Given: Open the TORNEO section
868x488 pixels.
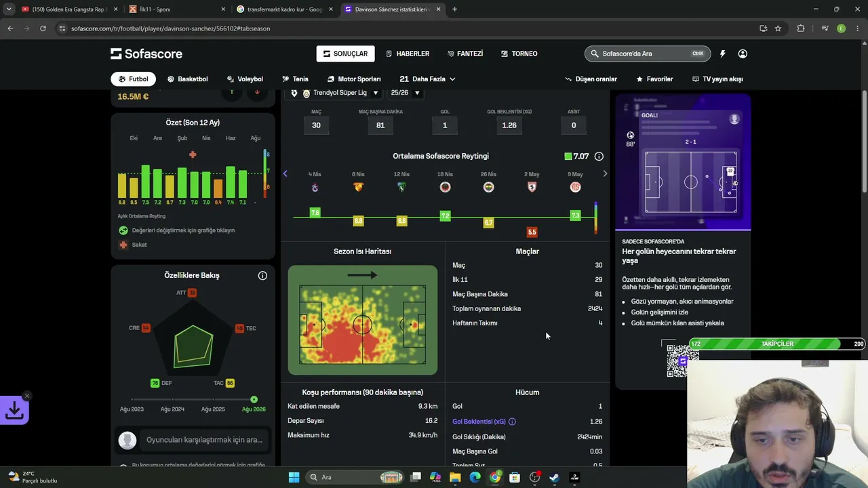Looking at the screenshot, I should click(519, 54).
